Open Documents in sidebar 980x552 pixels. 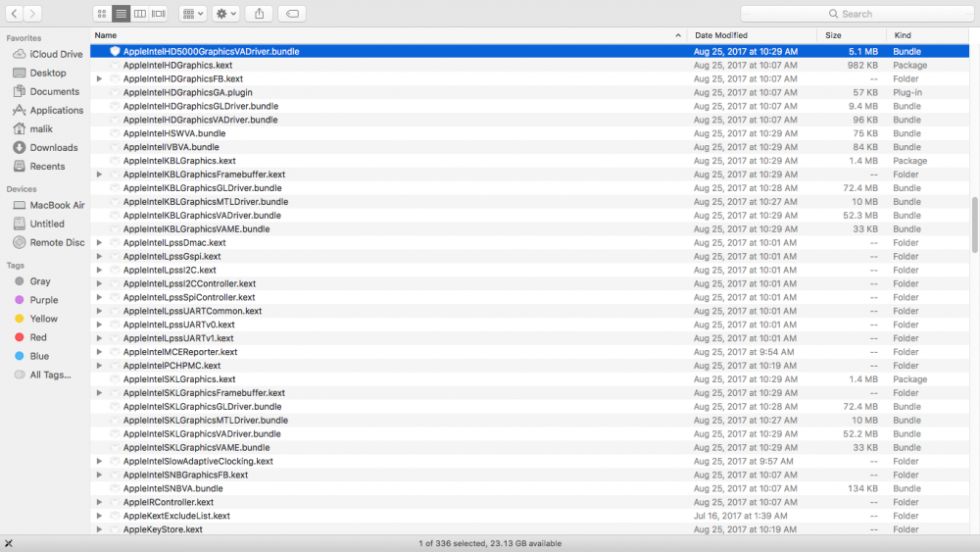(46, 92)
